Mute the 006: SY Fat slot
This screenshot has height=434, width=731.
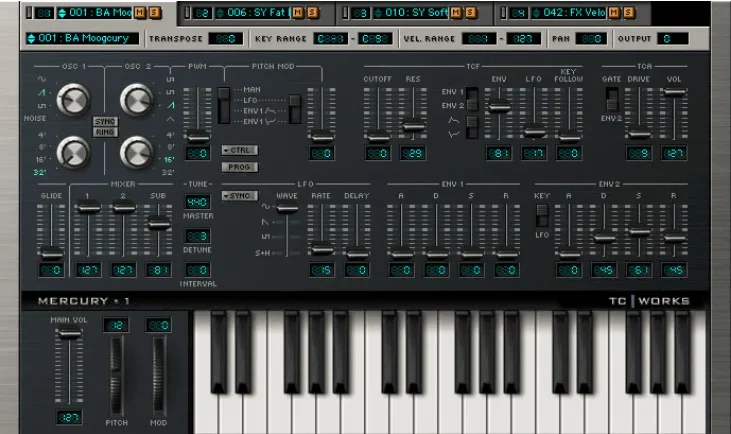[298, 13]
